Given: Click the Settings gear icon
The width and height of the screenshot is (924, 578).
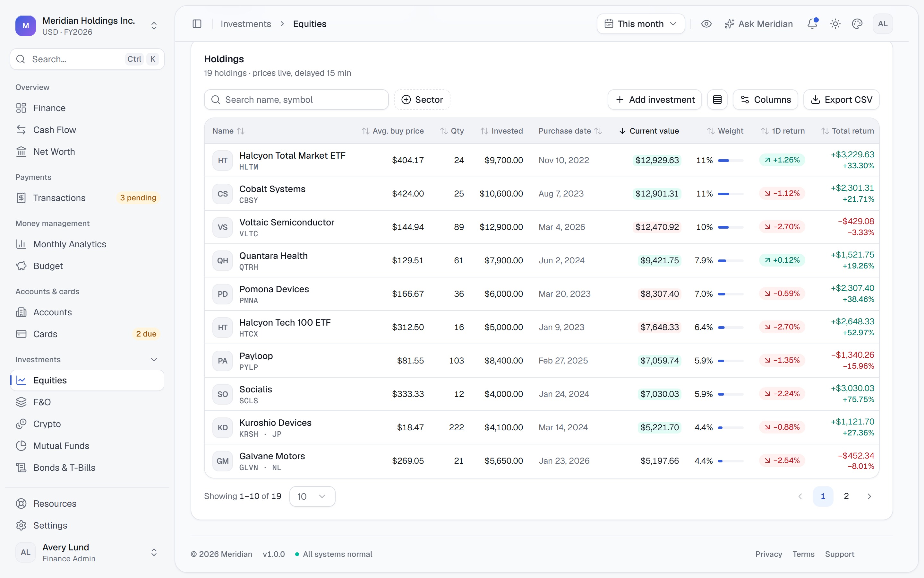Looking at the screenshot, I should [21, 525].
